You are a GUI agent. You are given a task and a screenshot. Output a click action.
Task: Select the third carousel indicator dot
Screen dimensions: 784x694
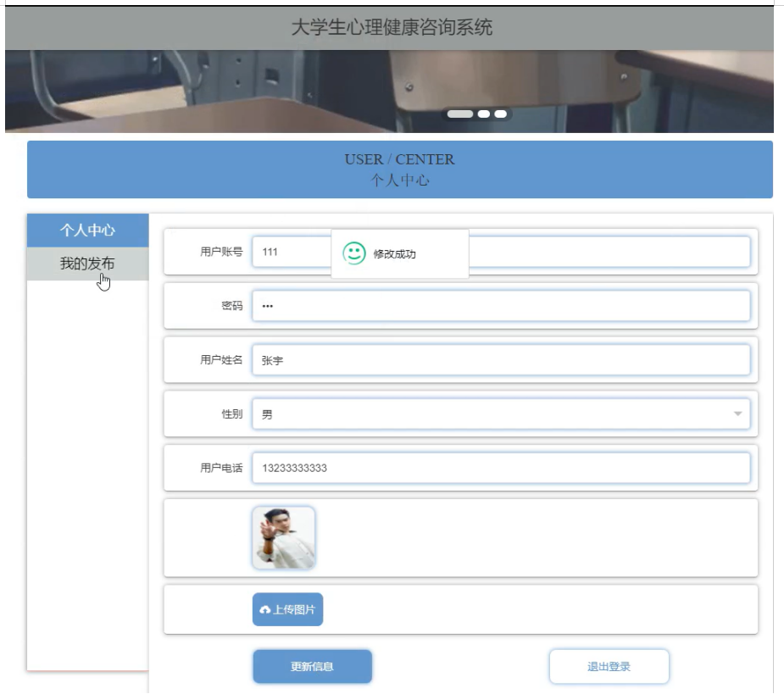pyautogui.click(x=501, y=114)
